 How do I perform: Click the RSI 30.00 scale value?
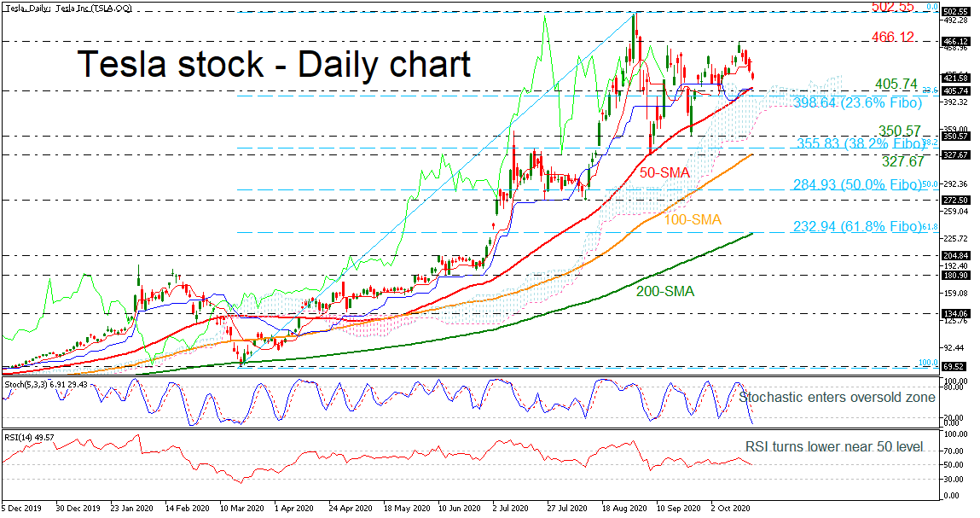(953, 480)
